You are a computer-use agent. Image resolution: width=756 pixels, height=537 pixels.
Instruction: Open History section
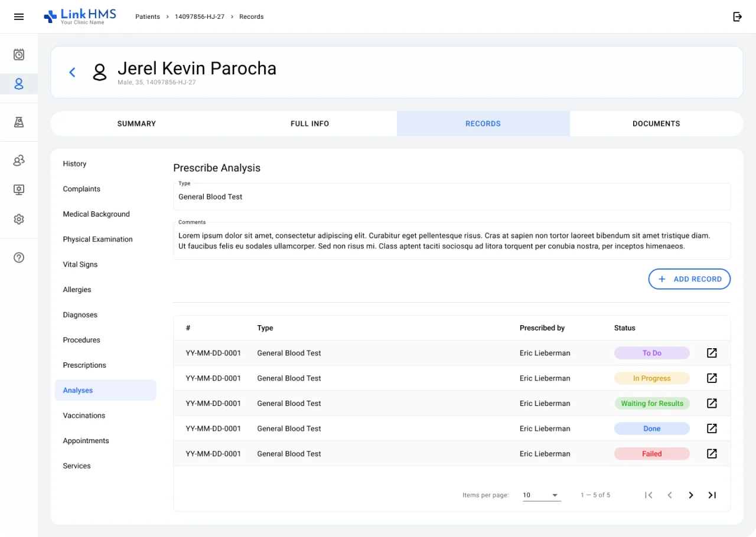point(106,163)
